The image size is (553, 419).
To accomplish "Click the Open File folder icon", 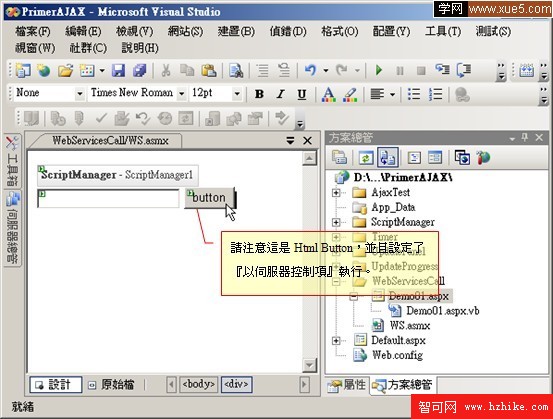I will click(x=66, y=71).
